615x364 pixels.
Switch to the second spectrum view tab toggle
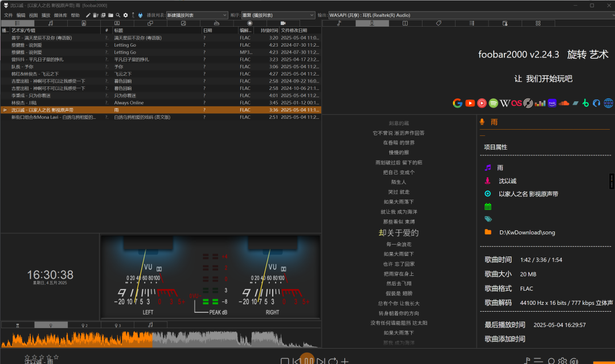(x=85, y=325)
